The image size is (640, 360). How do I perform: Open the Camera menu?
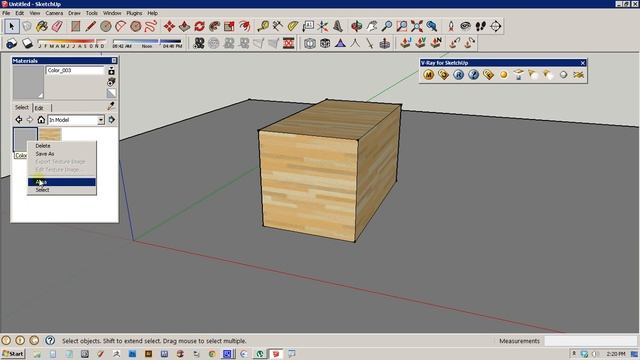[x=54, y=13]
